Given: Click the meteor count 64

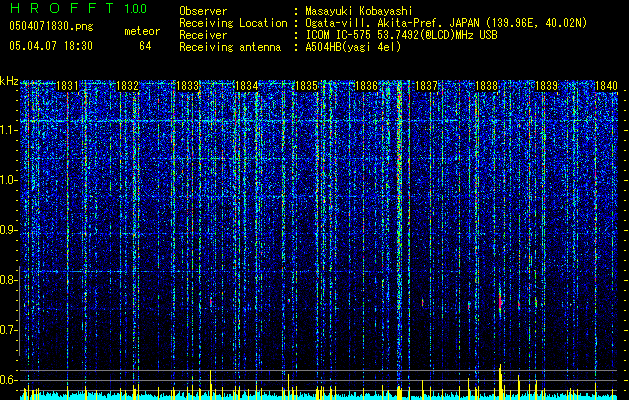Looking at the screenshot, I should click(145, 46).
